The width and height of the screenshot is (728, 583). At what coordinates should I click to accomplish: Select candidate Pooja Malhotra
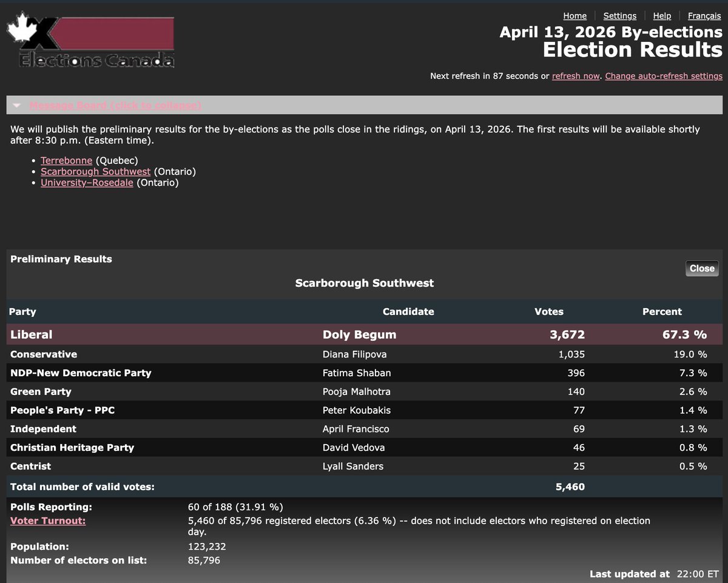pyautogui.click(x=357, y=392)
